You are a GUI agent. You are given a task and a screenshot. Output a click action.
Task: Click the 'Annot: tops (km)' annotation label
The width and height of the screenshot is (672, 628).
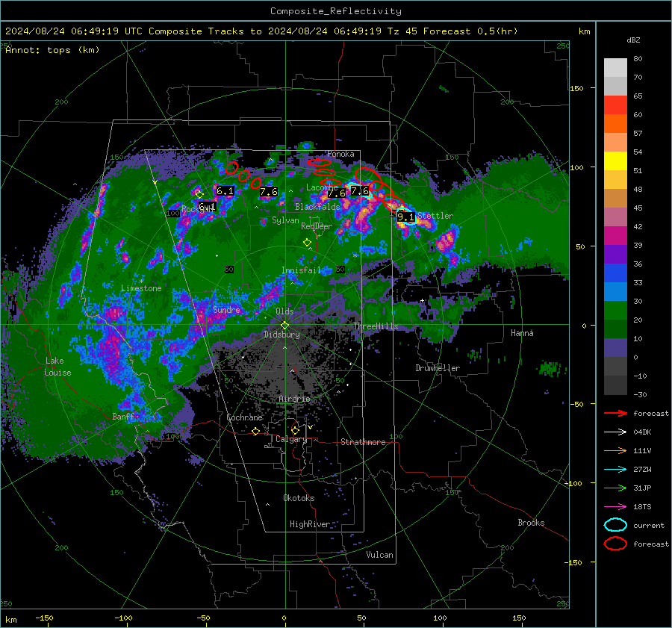click(52, 50)
